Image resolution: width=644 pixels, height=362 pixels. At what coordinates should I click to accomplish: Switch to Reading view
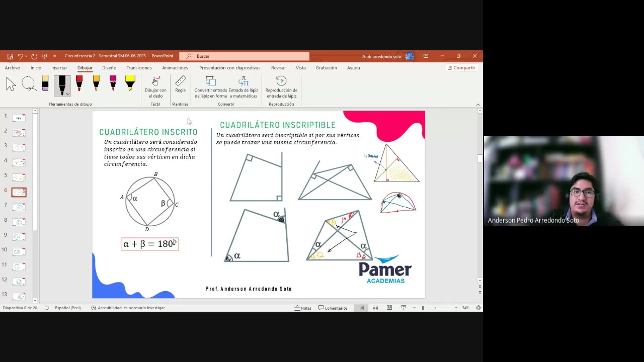coord(389,308)
